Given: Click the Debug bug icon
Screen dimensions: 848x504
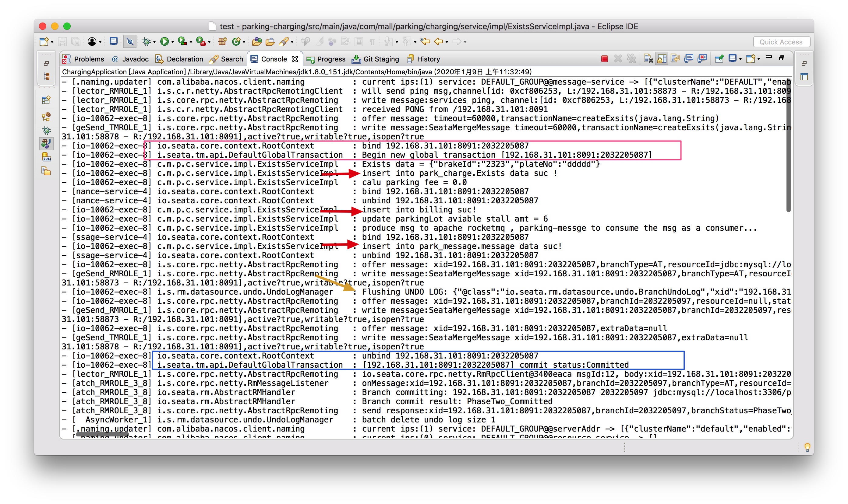Looking at the screenshot, I should click(x=146, y=42).
